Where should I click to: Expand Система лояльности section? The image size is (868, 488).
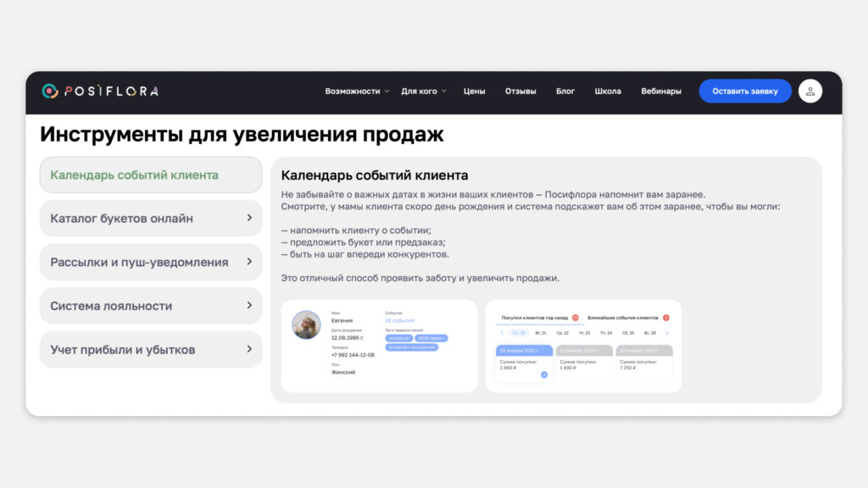tap(151, 306)
